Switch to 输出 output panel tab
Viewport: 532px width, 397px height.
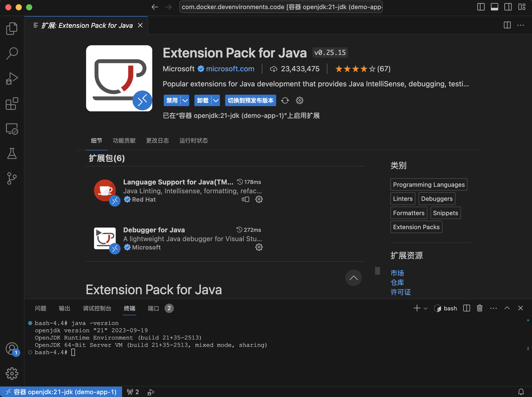[x=65, y=308]
